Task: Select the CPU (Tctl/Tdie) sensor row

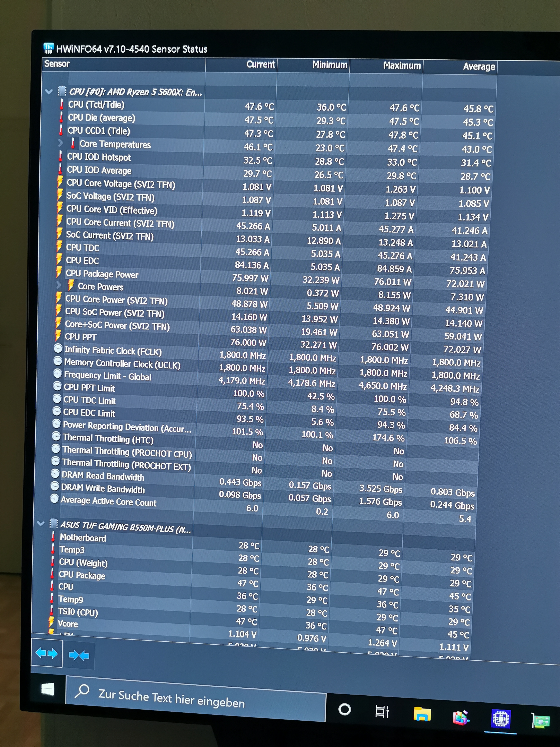Action: tap(96, 105)
